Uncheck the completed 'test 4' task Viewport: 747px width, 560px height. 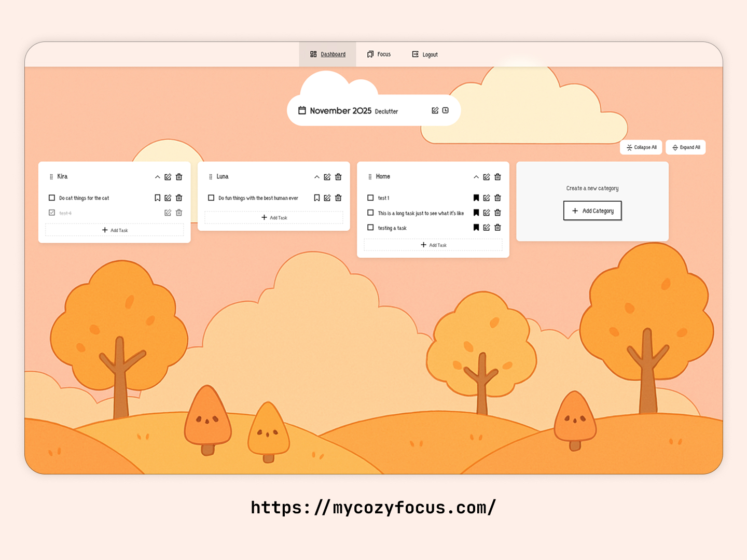coord(52,213)
